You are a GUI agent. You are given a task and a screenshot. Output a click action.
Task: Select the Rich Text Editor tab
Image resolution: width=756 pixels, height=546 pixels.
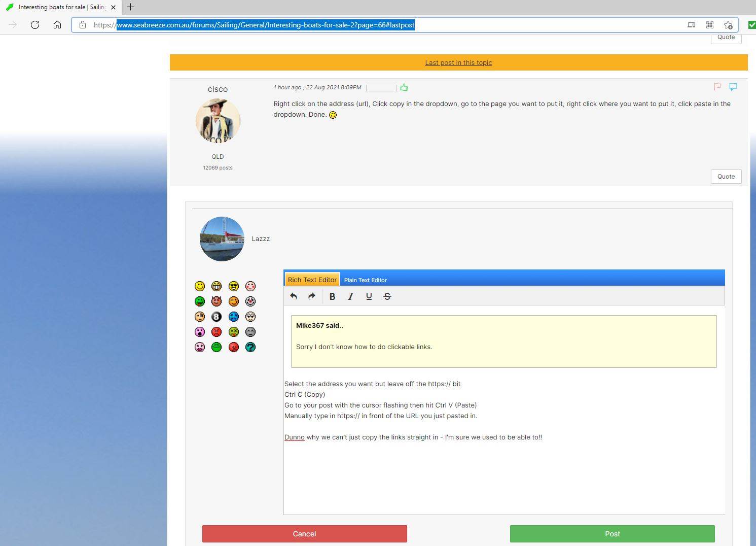(x=312, y=280)
